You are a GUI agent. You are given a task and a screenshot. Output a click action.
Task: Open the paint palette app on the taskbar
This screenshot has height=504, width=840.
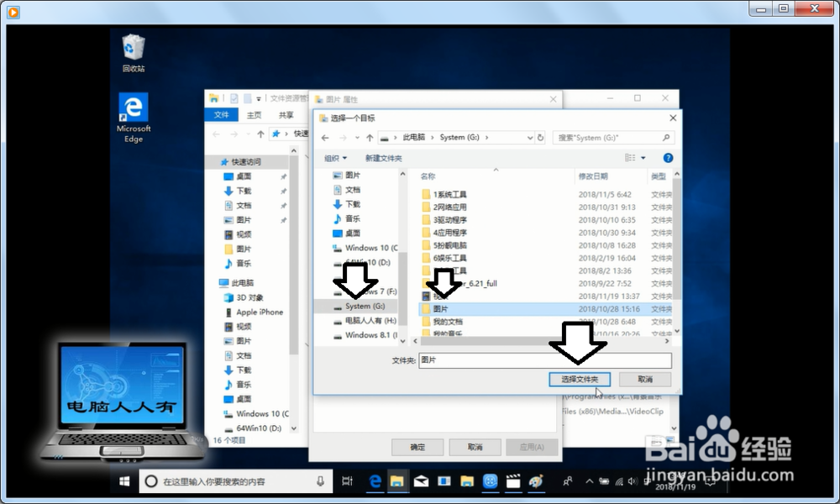pos(536,481)
